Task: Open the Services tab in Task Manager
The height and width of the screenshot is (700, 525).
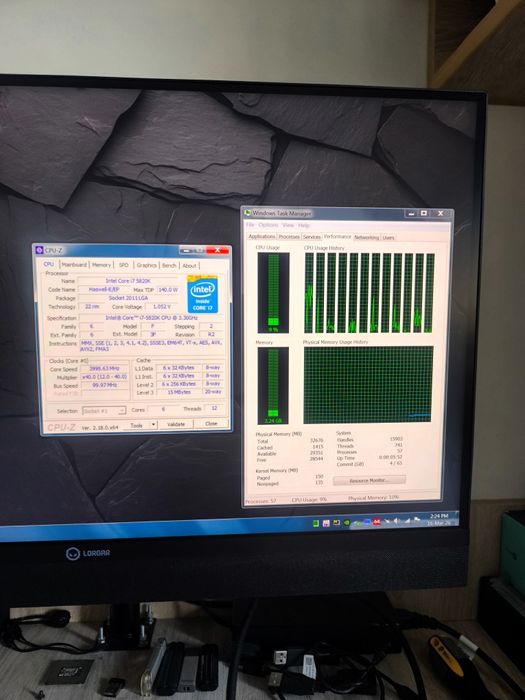Action: [312, 237]
